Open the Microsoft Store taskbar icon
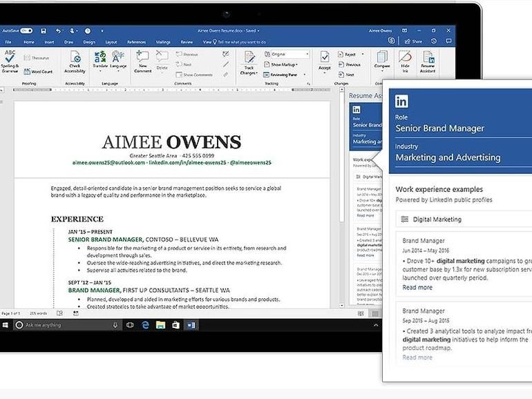The height and width of the screenshot is (399, 532). tap(175, 325)
